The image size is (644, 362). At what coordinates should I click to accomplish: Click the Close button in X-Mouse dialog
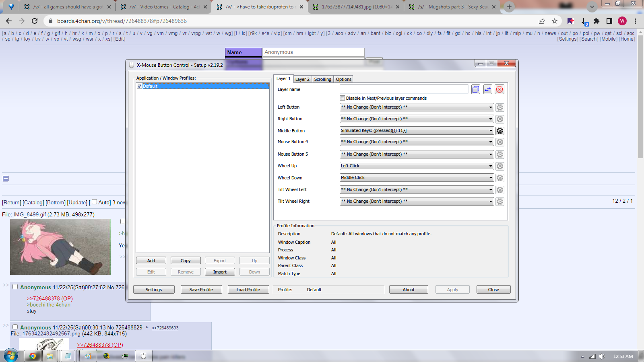click(x=493, y=290)
